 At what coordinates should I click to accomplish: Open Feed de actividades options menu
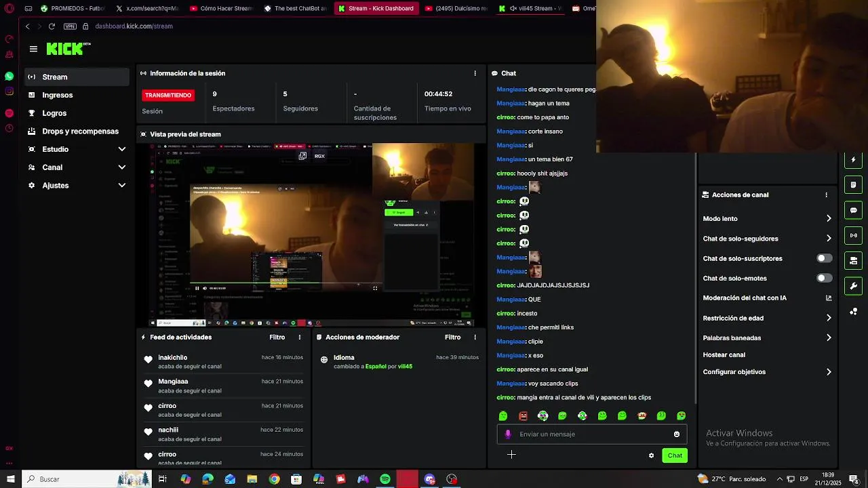coord(300,337)
